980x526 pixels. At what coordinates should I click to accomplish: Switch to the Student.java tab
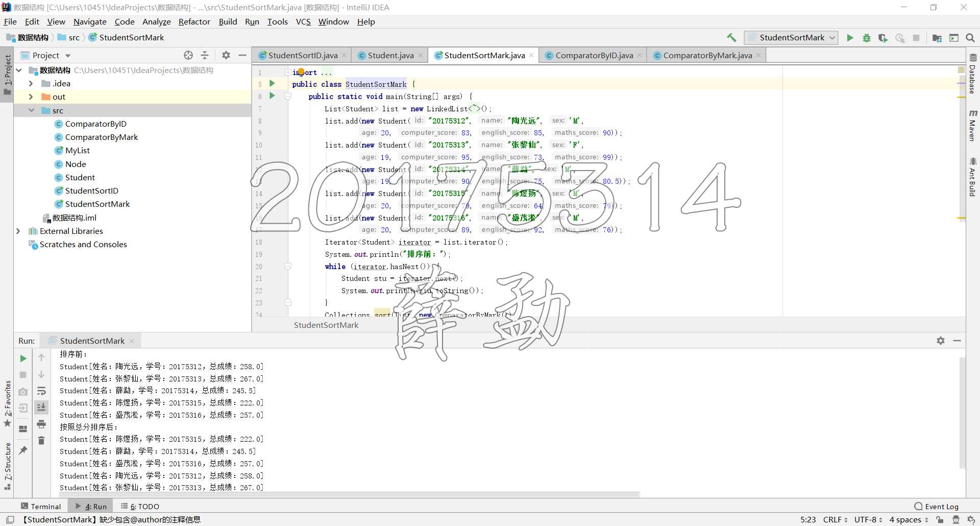[x=390, y=55]
